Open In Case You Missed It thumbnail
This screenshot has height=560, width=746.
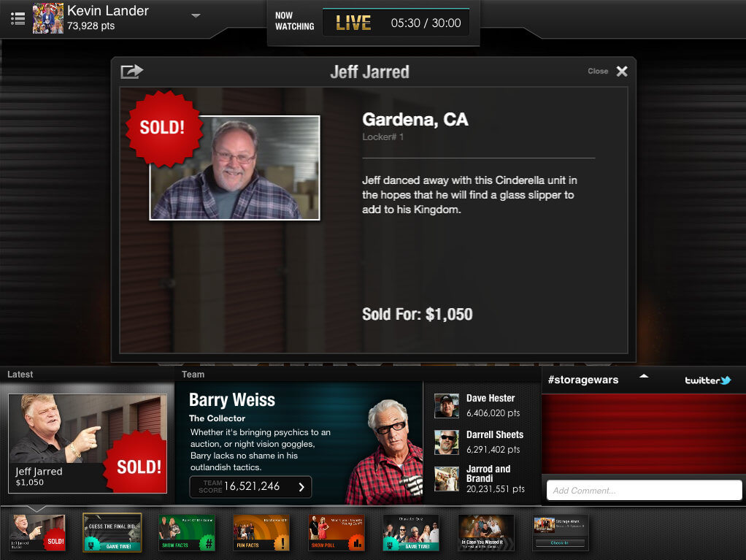485,532
